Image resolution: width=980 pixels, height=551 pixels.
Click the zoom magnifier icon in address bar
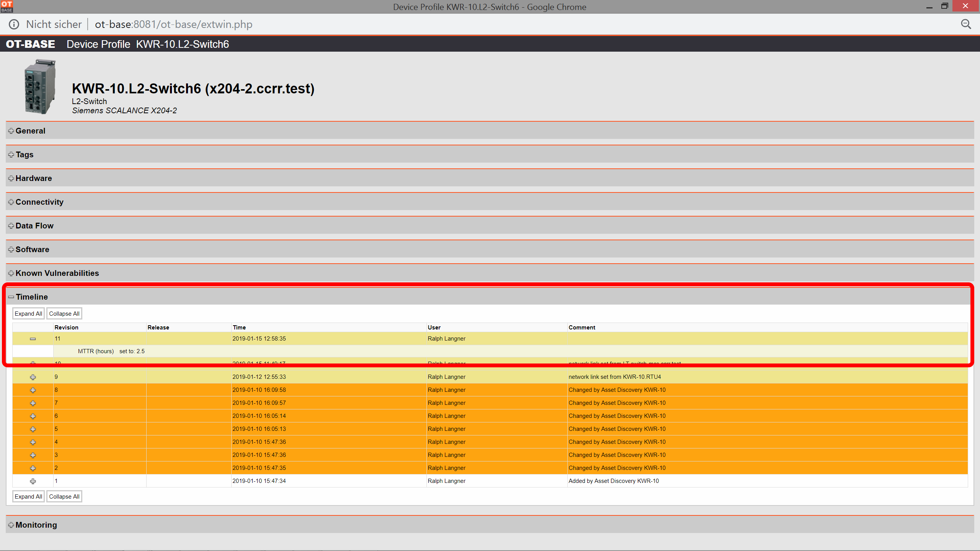(966, 24)
